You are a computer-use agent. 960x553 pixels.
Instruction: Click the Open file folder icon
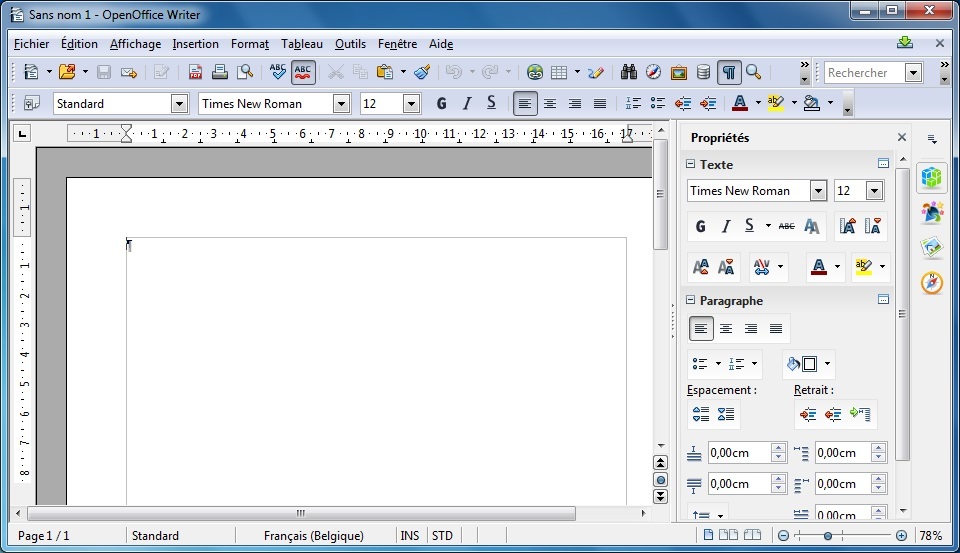67,72
